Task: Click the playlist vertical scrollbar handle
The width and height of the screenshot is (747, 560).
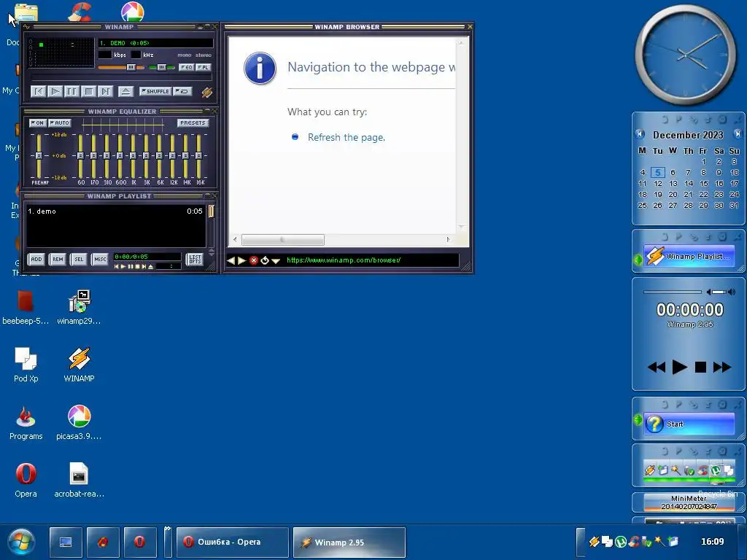Action: tap(211, 211)
